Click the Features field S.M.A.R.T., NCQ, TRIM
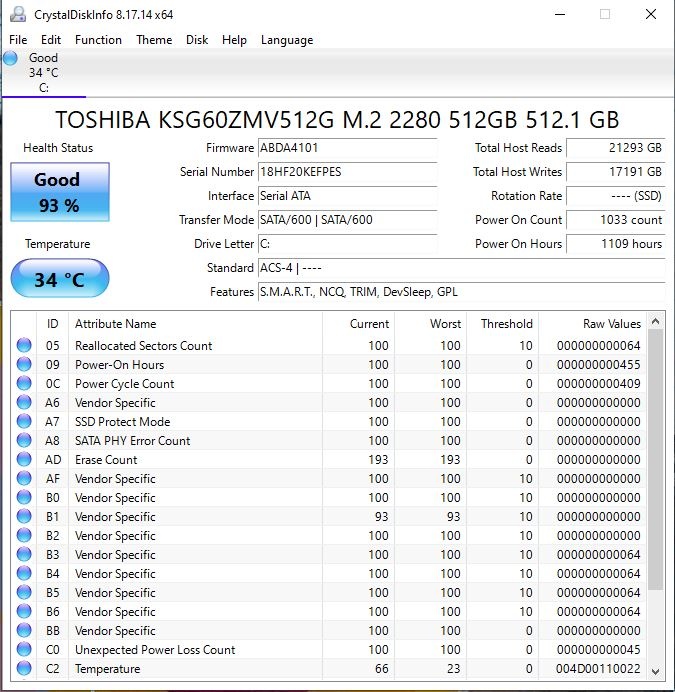675x692 pixels. (x=461, y=292)
